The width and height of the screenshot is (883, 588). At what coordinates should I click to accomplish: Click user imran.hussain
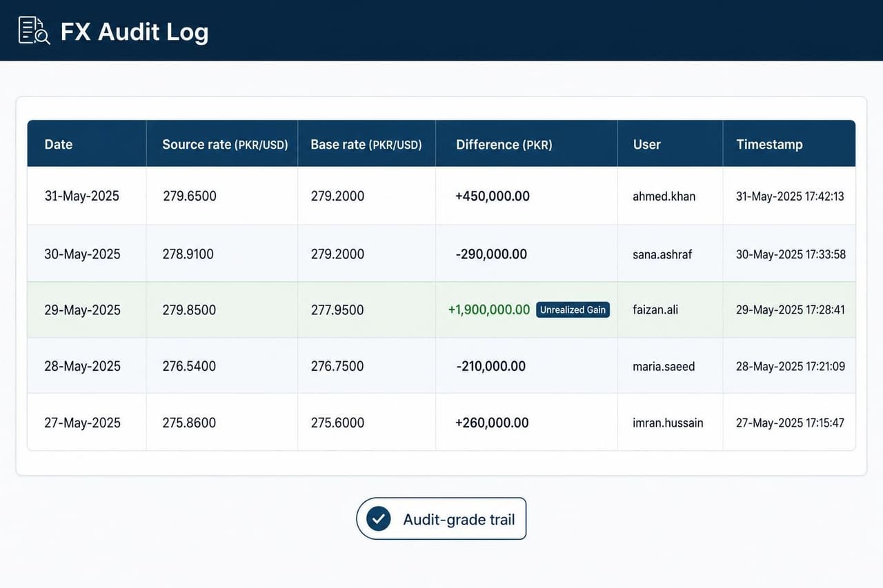tap(668, 423)
